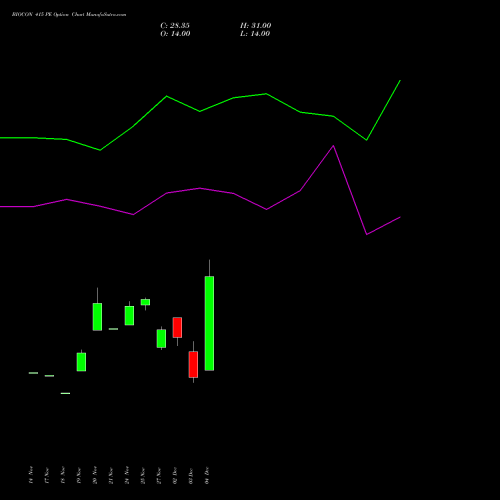Click the tall green candlestick for 04 Dec

pyautogui.click(x=209, y=323)
